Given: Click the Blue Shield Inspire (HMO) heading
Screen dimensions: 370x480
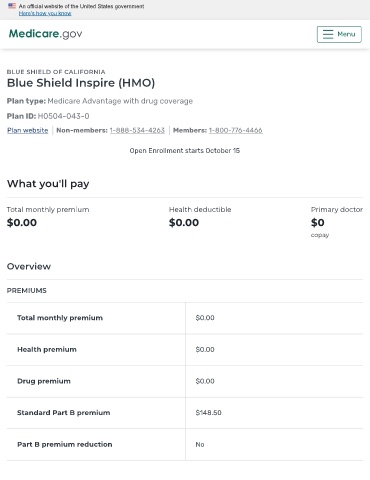Looking at the screenshot, I should click(x=81, y=83).
